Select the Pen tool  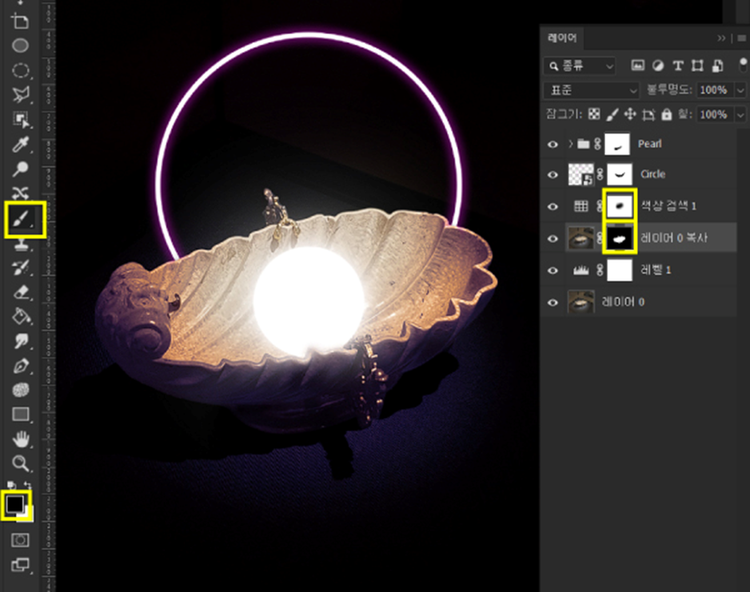pyautogui.click(x=20, y=366)
